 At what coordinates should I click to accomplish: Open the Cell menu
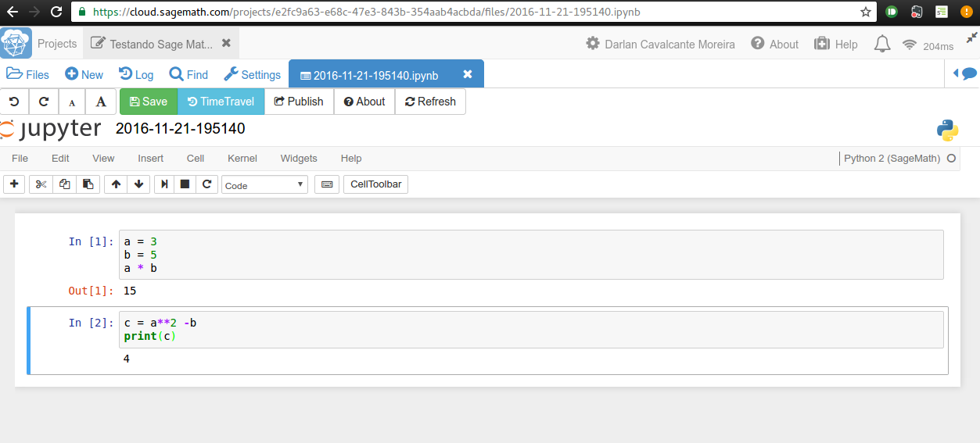coord(196,158)
